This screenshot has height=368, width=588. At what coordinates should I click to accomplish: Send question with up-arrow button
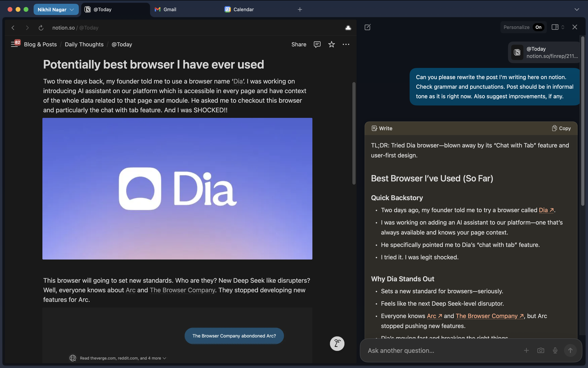(570, 350)
